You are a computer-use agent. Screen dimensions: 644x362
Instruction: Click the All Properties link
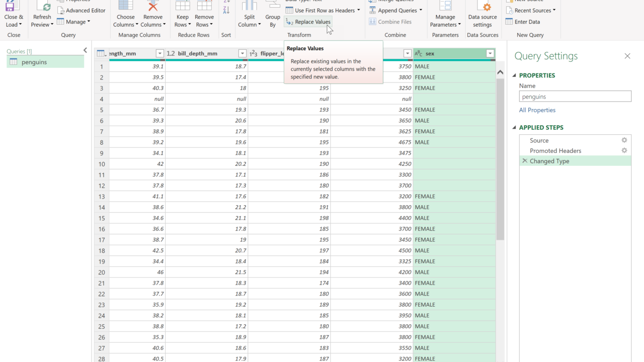pos(537,110)
